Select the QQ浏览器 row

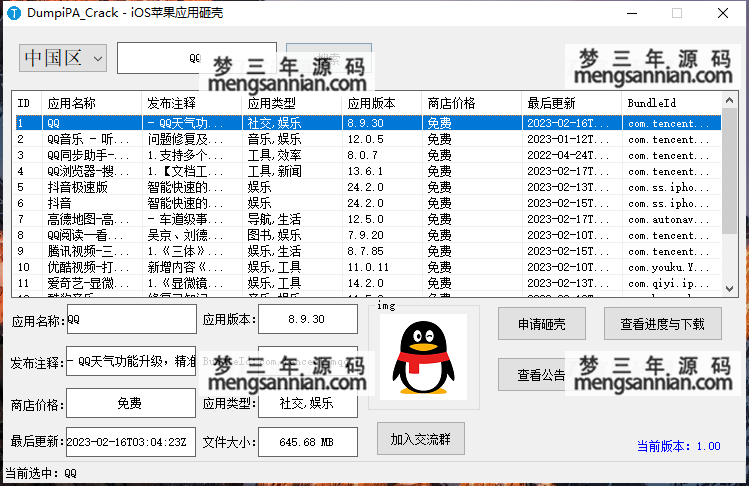[368, 171]
